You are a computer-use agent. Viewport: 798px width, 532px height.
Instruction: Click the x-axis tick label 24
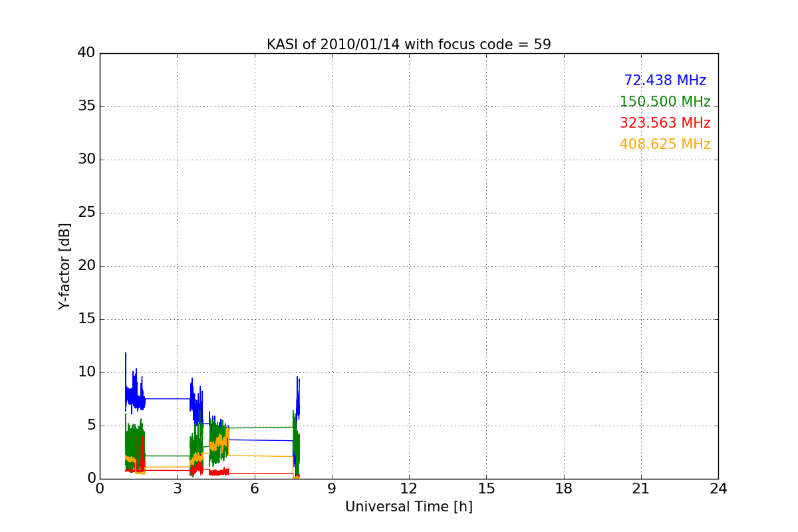point(718,489)
